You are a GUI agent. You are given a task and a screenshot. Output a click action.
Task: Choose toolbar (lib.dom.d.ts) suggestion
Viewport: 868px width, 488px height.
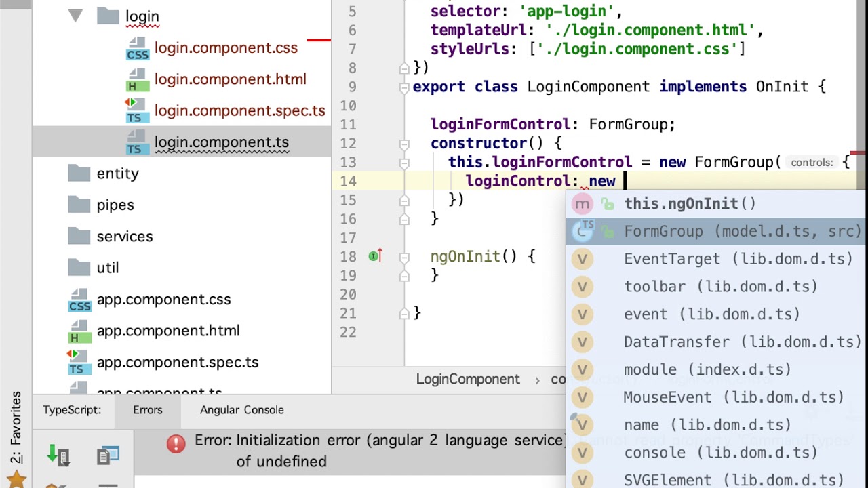(717, 287)
